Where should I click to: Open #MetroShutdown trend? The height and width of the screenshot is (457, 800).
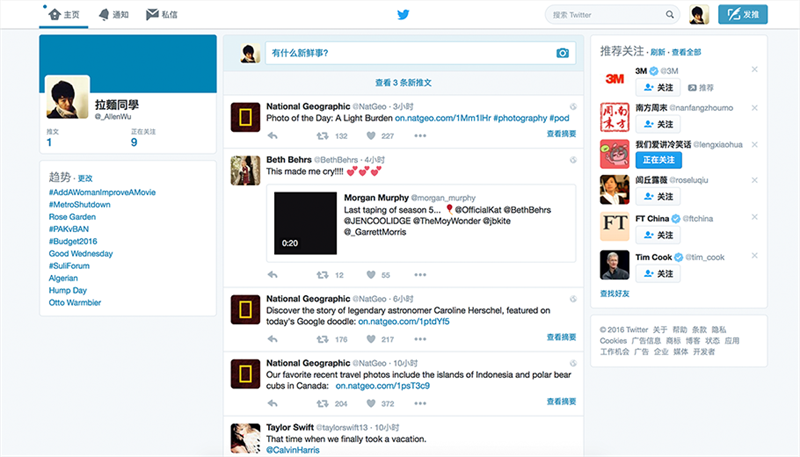point(80,205)
